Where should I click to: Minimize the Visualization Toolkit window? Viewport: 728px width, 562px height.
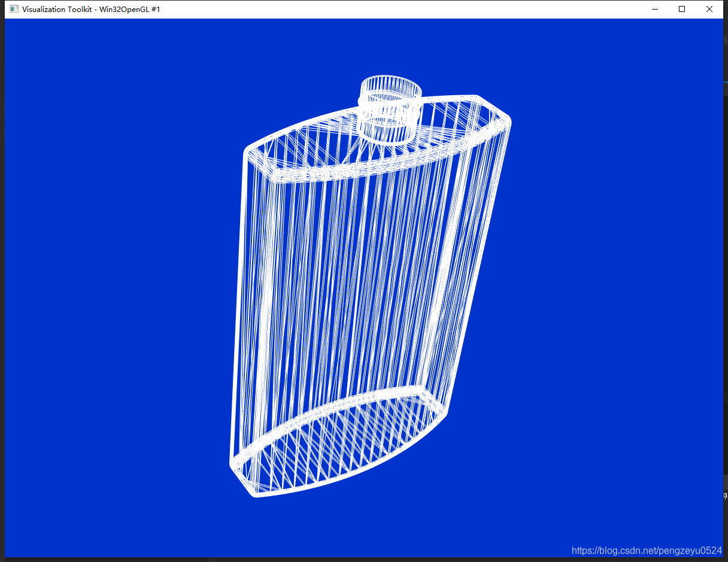point(654,9)
